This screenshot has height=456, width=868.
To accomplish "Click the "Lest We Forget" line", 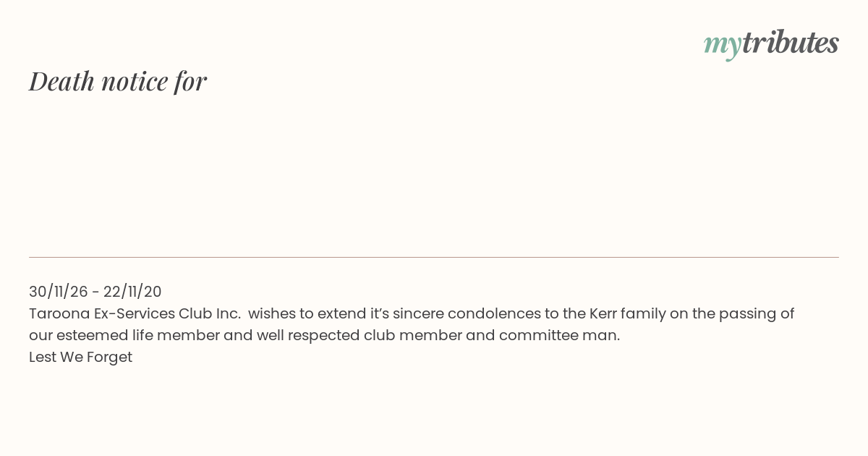I will (x=80, y=357).
